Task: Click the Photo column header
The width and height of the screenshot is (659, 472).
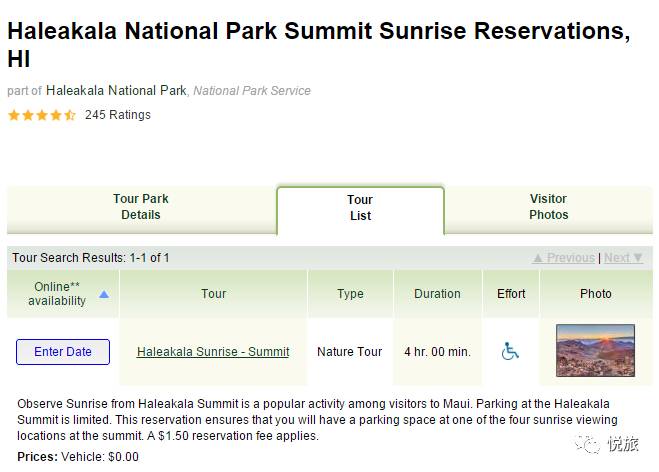Action: pyautogui.click(x=596, y=294)
